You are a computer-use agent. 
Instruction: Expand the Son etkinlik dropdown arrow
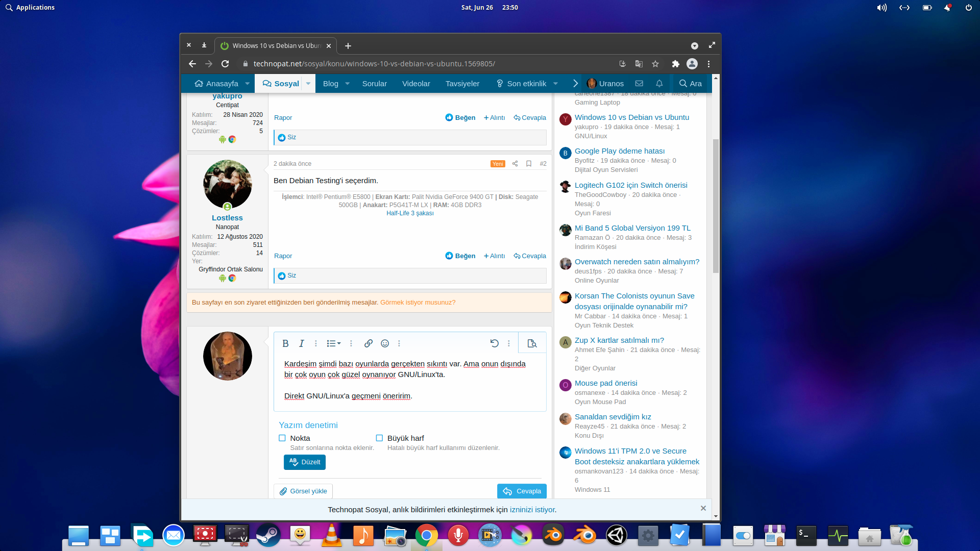(x=555, y=84)
